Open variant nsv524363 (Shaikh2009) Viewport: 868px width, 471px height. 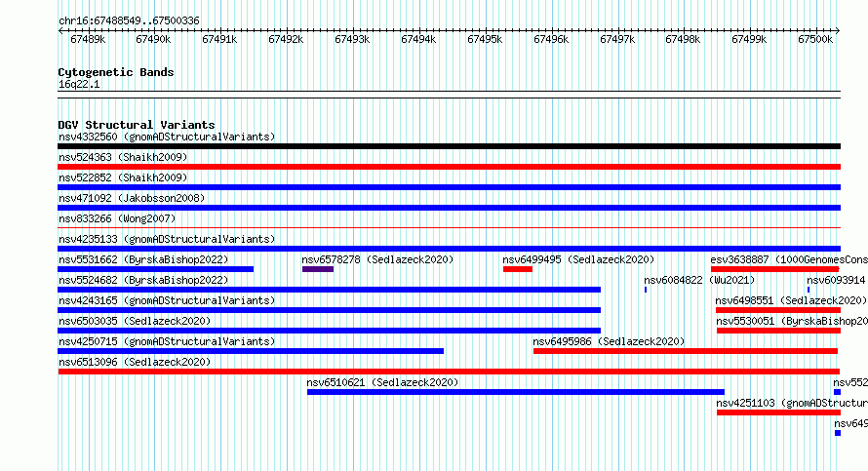[123, 157]
